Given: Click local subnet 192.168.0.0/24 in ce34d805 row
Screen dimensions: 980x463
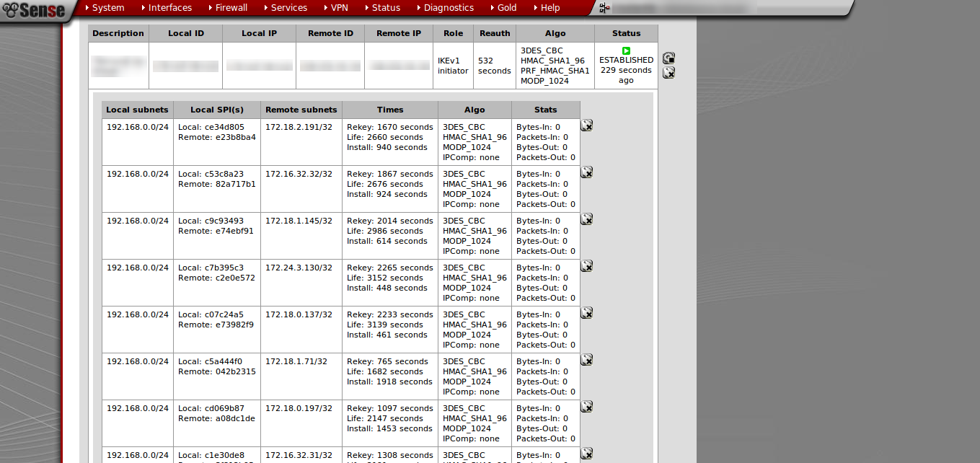Looking at the screenshot, I should [137, 127].
